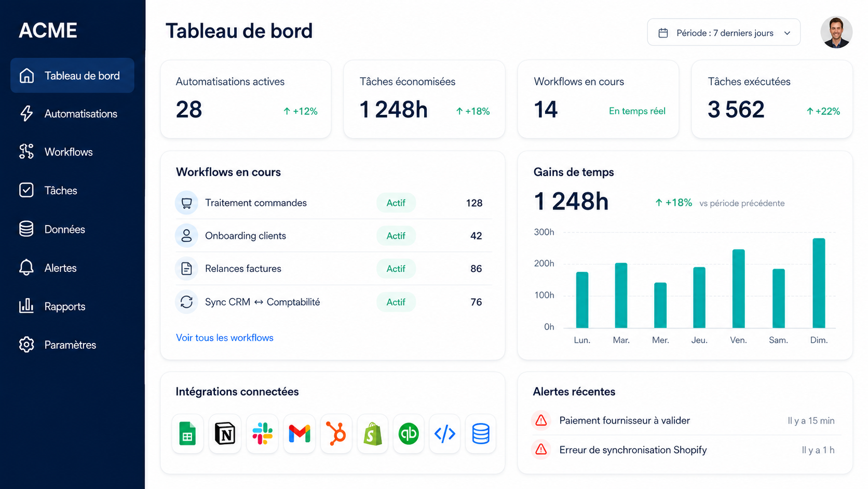Click Actif badge for Onboarding clients
This screenshot has width=868, height=489.
396,235
